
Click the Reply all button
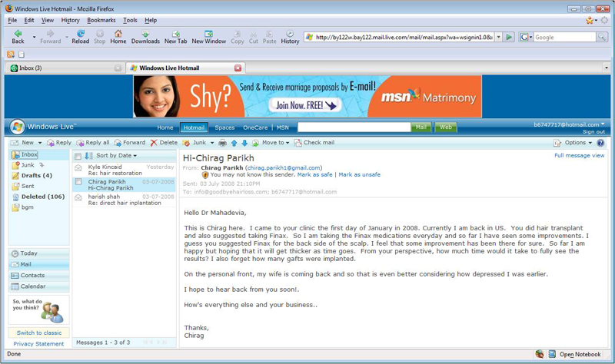tap(92, 143)
